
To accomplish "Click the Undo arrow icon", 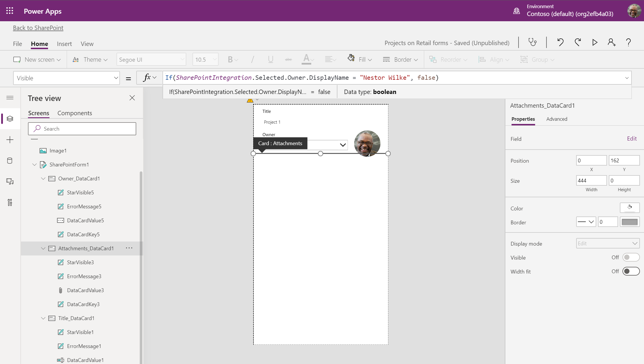I will (560, 42).
